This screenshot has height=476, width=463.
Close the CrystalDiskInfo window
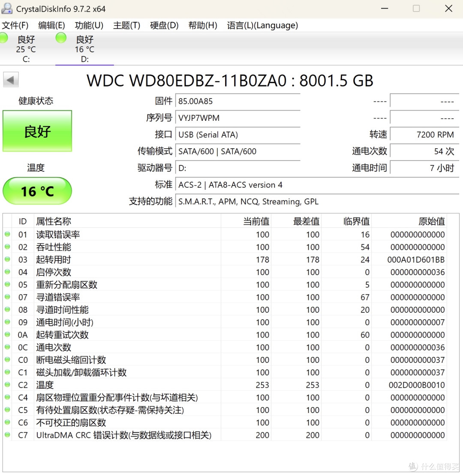449,8
